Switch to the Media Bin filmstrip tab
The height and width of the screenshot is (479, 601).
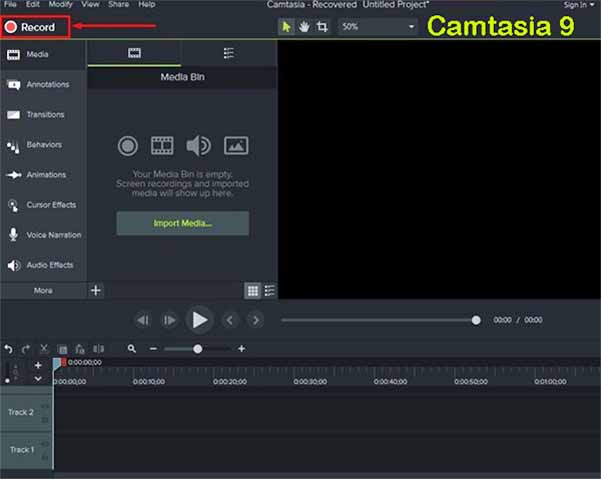point(134,53)
